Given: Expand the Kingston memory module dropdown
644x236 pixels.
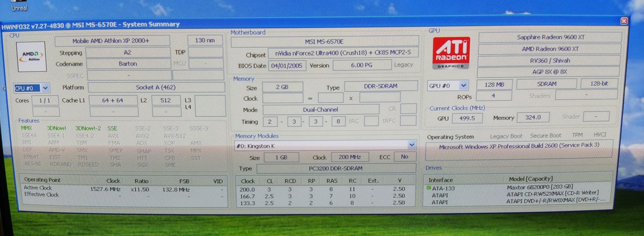Looking at the screenshot, I should [x=412, y=145].
